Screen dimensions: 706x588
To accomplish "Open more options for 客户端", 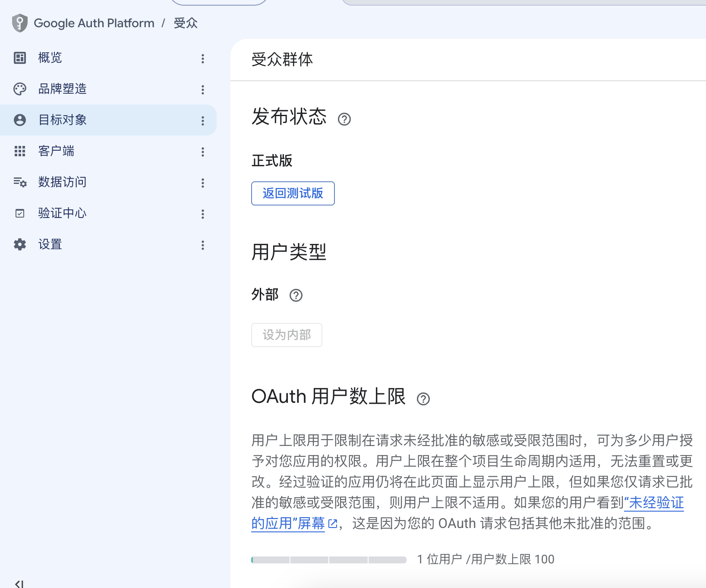I will 203,152.
